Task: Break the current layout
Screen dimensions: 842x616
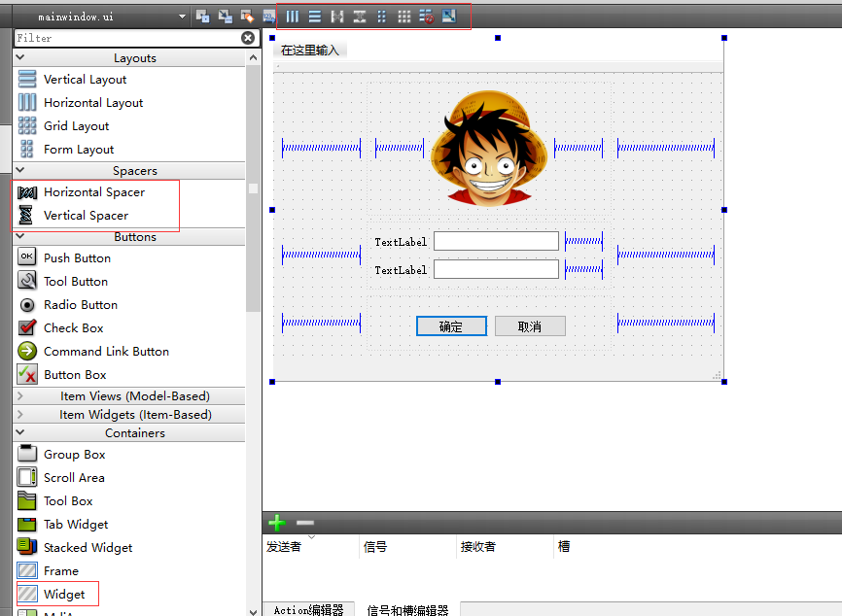Action: point(427,17)
